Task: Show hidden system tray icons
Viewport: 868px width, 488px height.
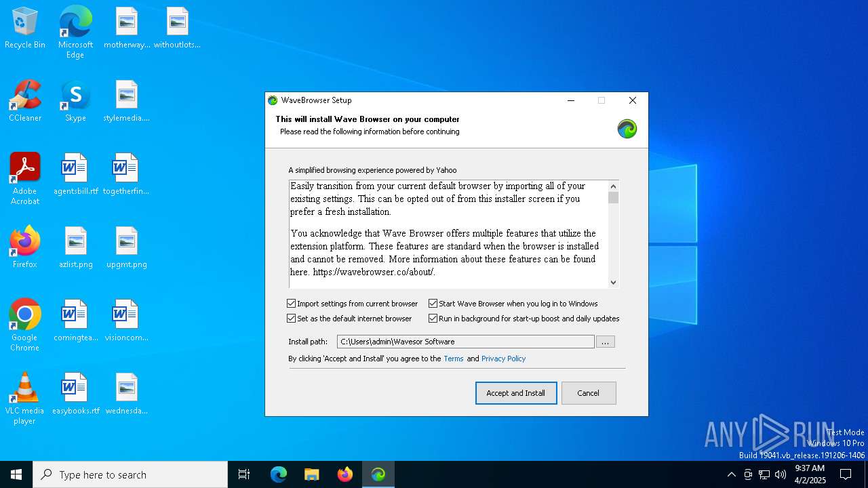Action: [x=731, y=474]
